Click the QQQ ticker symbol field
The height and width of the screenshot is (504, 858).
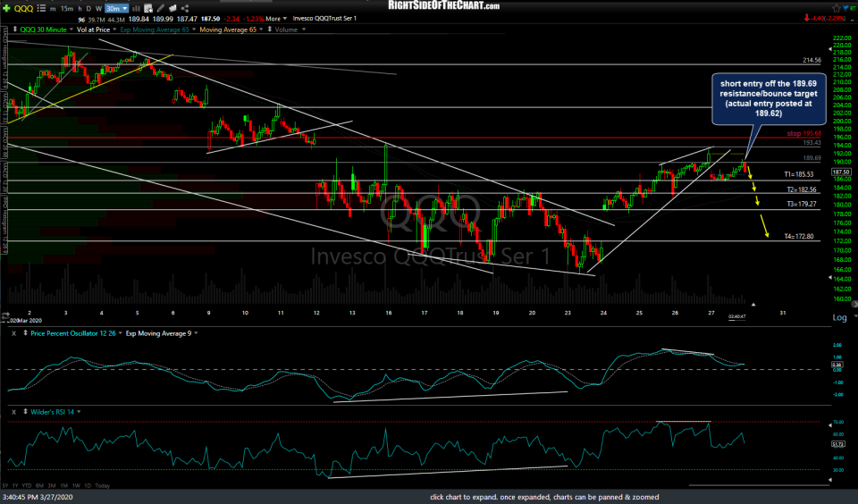click(x=23, y=8)
